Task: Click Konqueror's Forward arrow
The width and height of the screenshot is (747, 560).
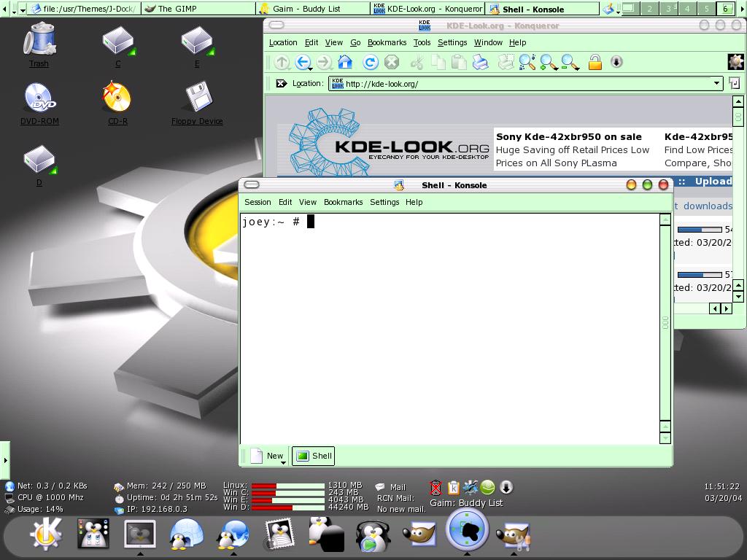Action: click(324, 63)
